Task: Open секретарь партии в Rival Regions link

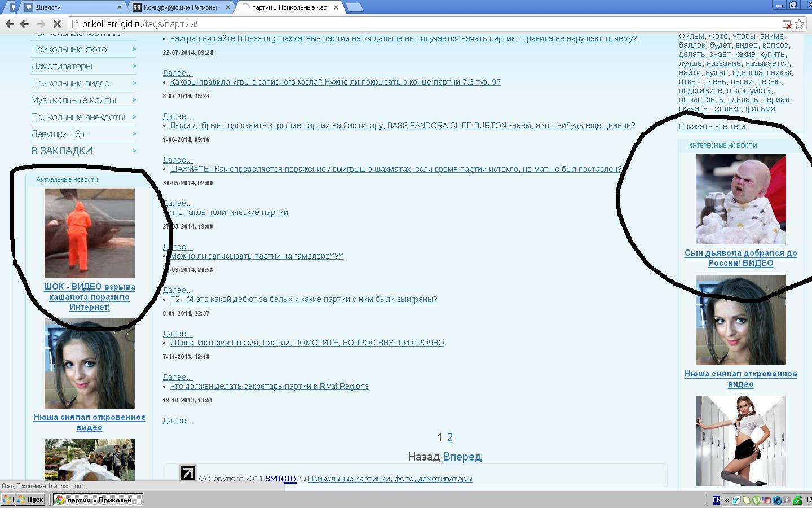Action: click(x=270, y=386)
